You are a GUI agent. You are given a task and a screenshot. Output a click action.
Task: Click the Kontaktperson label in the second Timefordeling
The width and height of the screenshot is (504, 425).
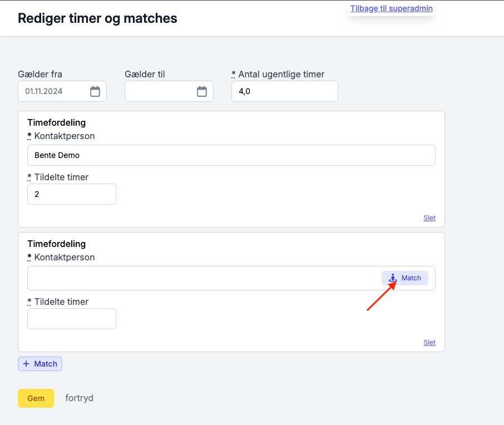[x=65, y=257]
